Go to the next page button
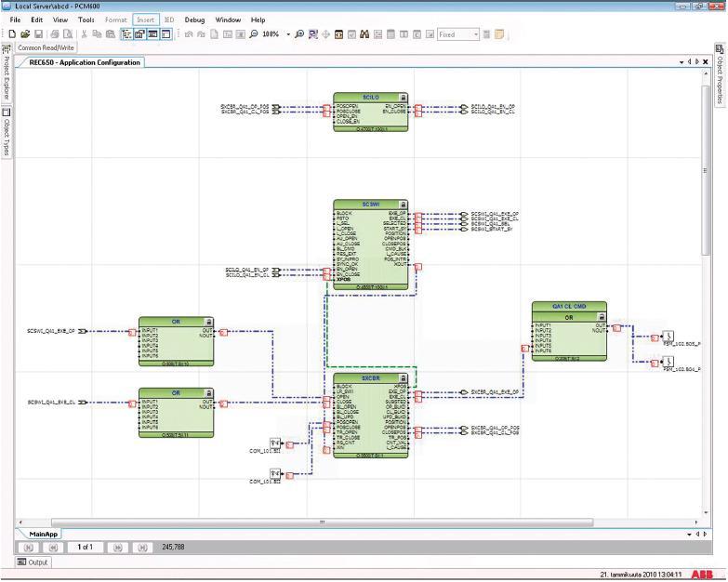Viewport: 728px width, 582px height. pyautogui.click(x=118, y=548)
